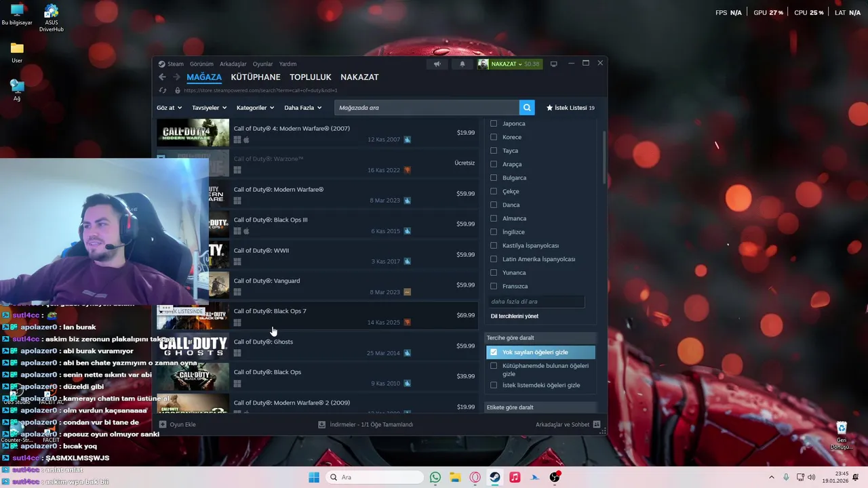Open Friends chat icon by Arkadaşlar ve Sohbet

point(597,424)
